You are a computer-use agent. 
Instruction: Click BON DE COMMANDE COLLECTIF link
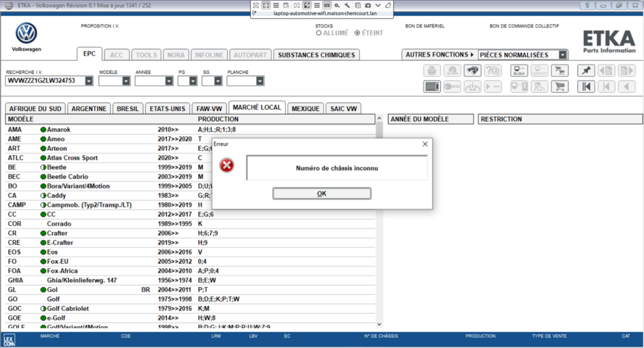pyautogui.click(x=524, y=26)
